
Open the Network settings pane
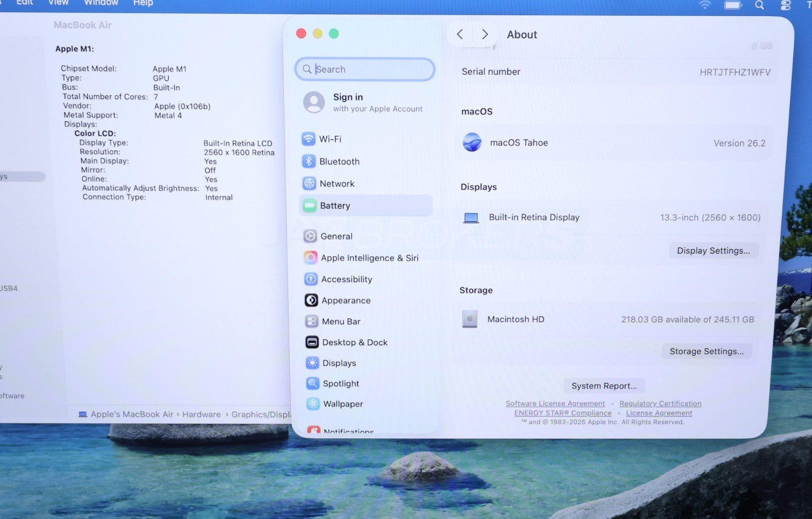[336, 184]
